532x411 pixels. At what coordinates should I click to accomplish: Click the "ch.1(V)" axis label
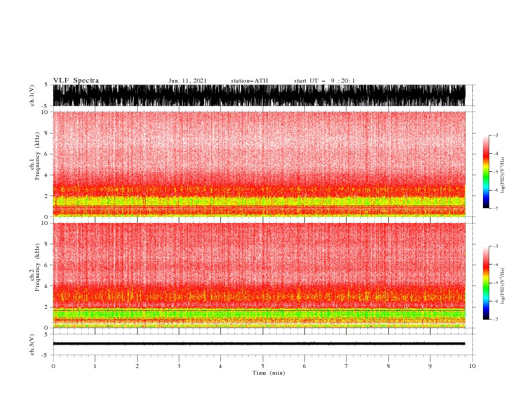pyautogui.click(x=32, y=95)
